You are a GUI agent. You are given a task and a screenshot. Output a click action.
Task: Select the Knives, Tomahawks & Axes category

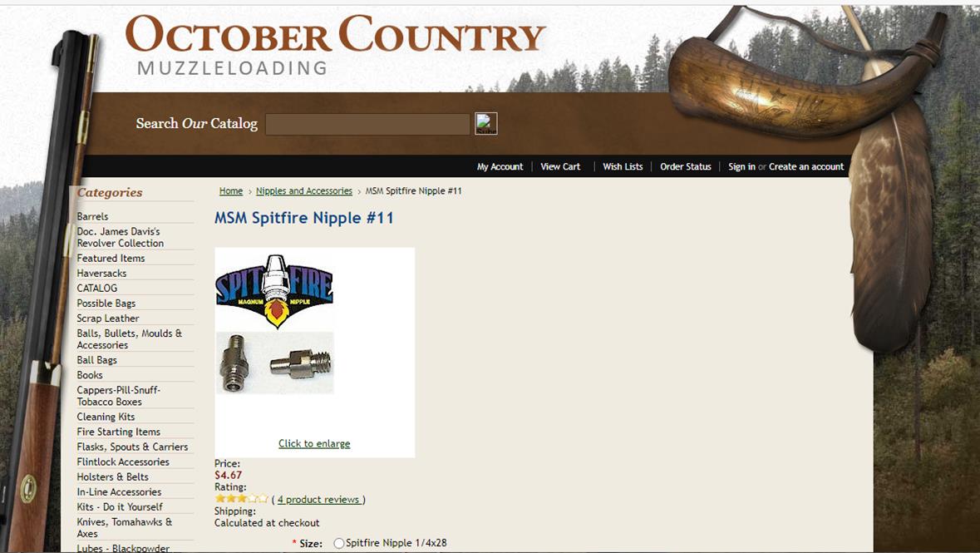tap(125, 527)
